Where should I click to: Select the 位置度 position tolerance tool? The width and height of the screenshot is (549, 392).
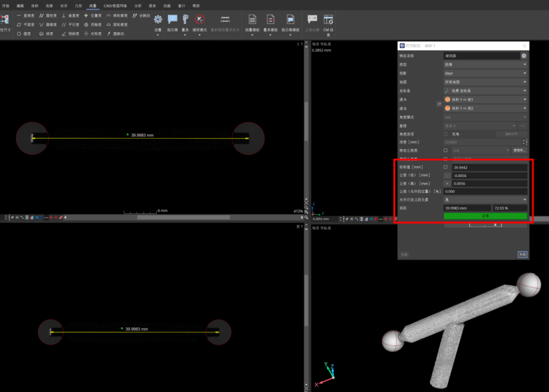(x=93, y=15)
